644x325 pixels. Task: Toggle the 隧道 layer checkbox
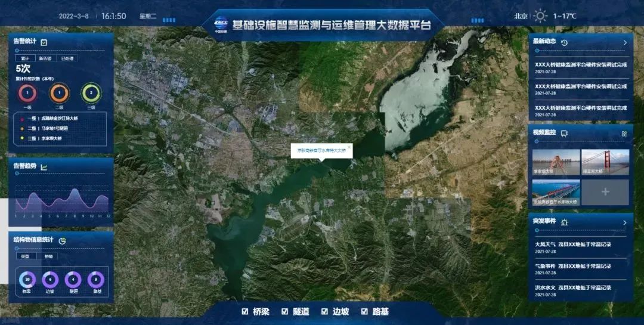click(284, 311)
